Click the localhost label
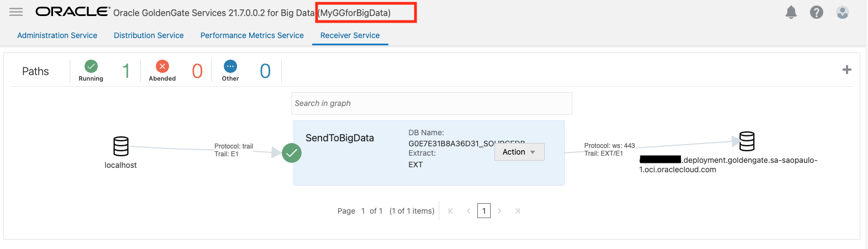This screenshot has height=249, width=868. [121, 165]
